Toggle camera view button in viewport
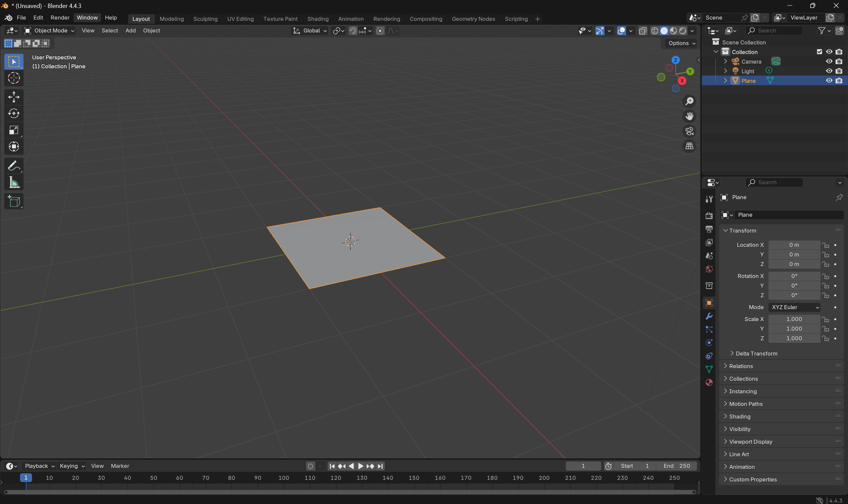 pyautogui.click(x=689, y=131)
